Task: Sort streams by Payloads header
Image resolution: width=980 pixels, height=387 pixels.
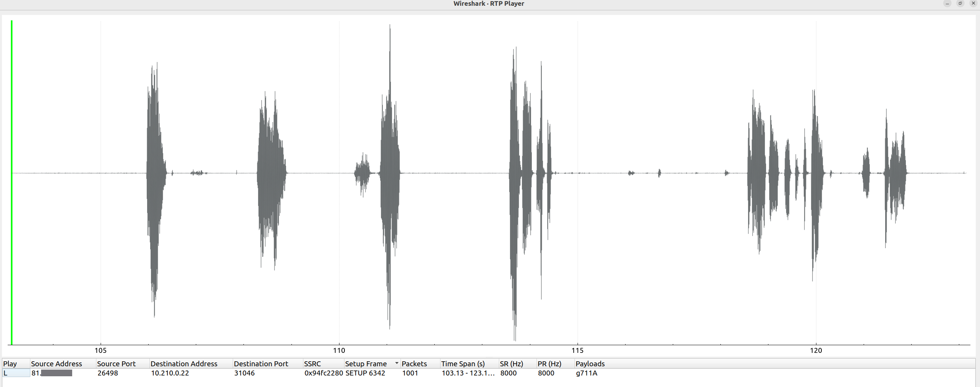Action: click(590, 364)
